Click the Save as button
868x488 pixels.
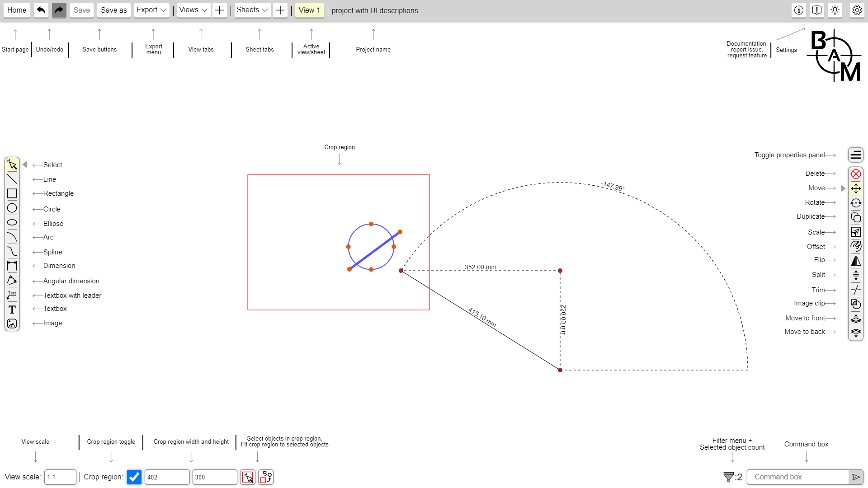point(113,10)
